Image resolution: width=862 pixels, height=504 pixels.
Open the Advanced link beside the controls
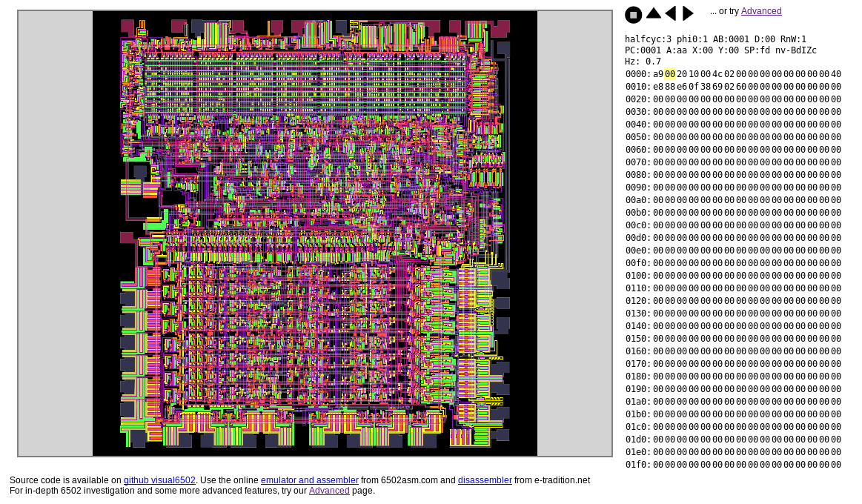click(761, 11)
